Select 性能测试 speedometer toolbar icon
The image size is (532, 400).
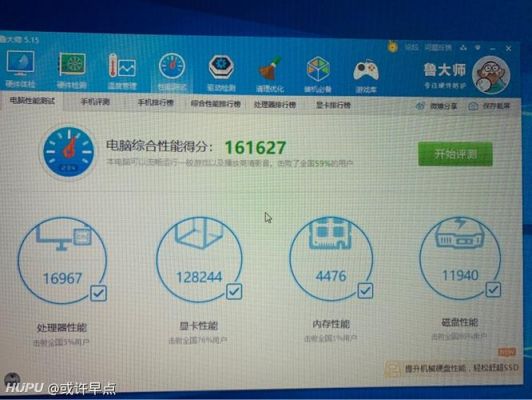[x=172, y=66]
